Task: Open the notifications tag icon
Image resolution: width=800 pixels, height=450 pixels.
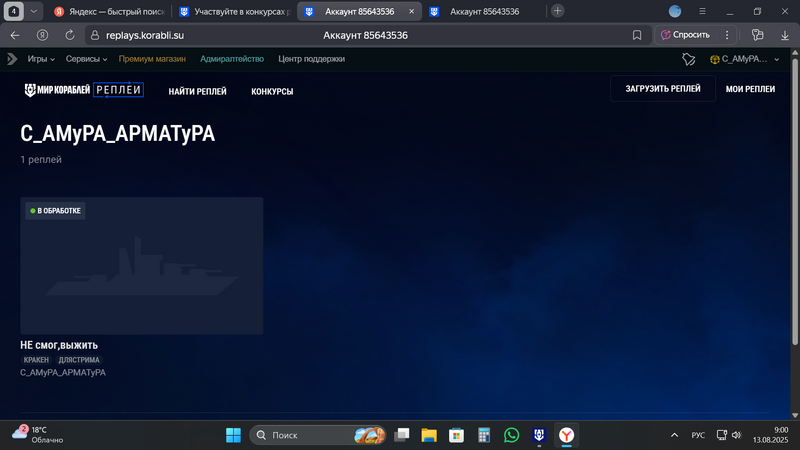Action: click(x=689, y=59)
